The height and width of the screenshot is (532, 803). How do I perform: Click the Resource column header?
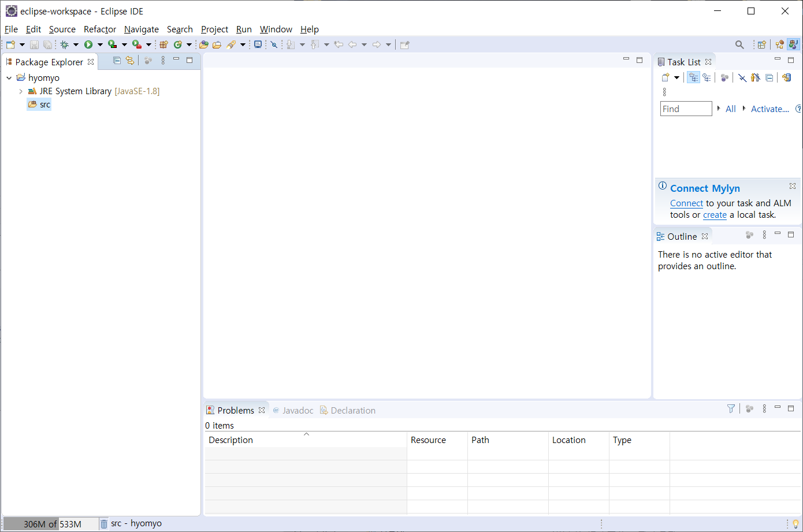[437, 440]
